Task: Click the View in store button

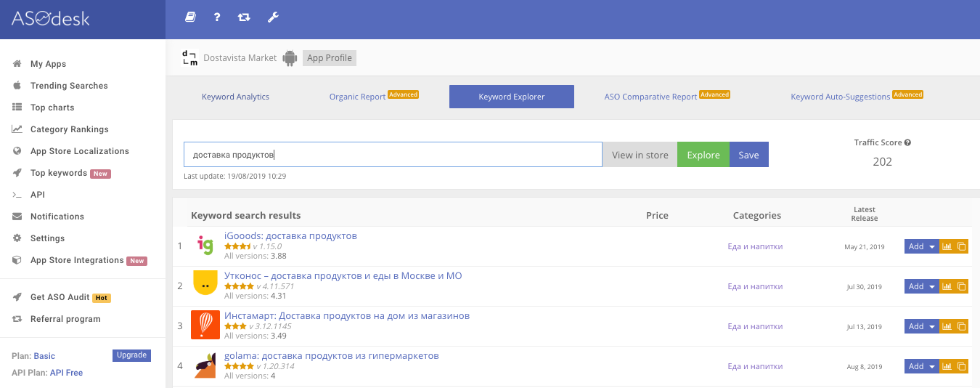Action: point(640,155)
